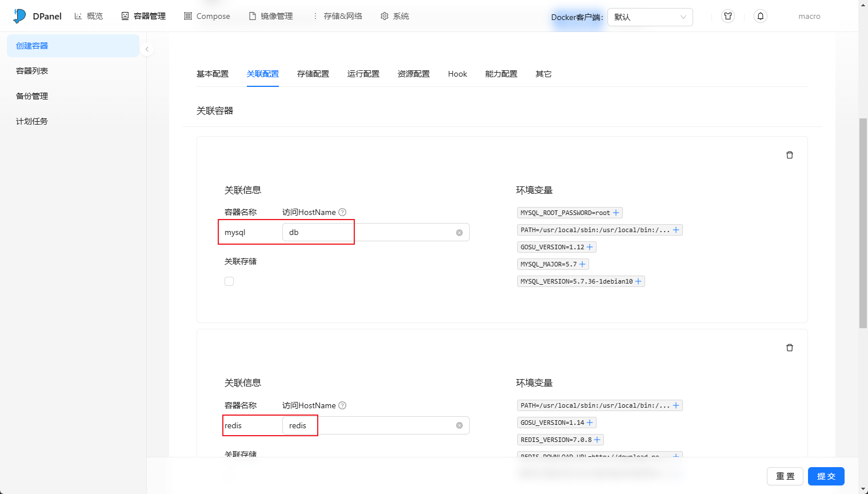Click the 重置 reset button
Screen dimensions: 868x494
[x=785, y=476]
